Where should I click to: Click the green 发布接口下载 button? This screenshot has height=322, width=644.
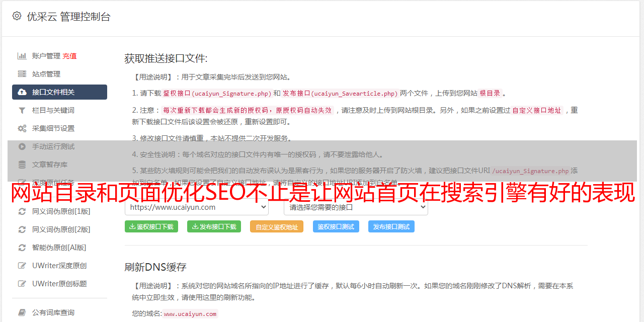214,226
